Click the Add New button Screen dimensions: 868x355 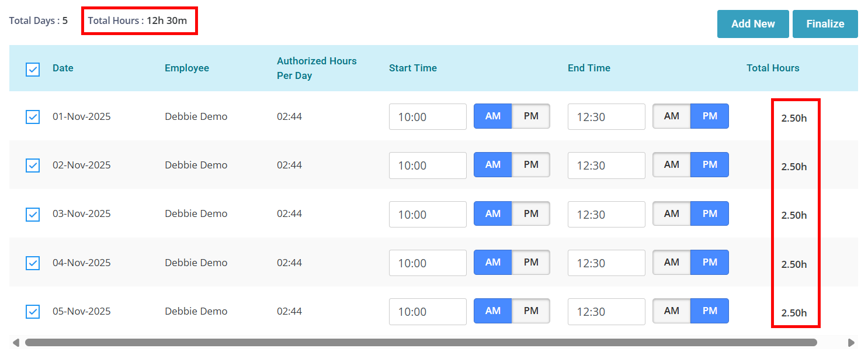(x=752, y=24)
